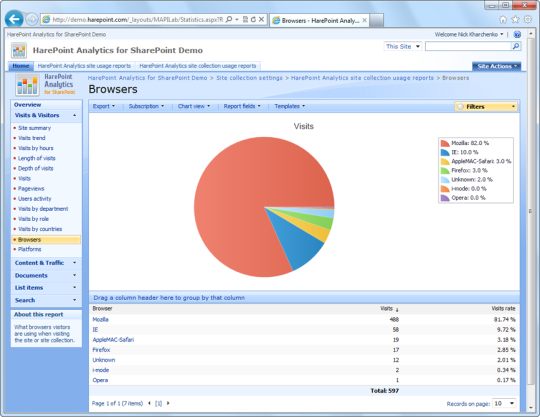Open the Visits by department report
The height and width of the screenshot is (417, 540).
(43, 209)
